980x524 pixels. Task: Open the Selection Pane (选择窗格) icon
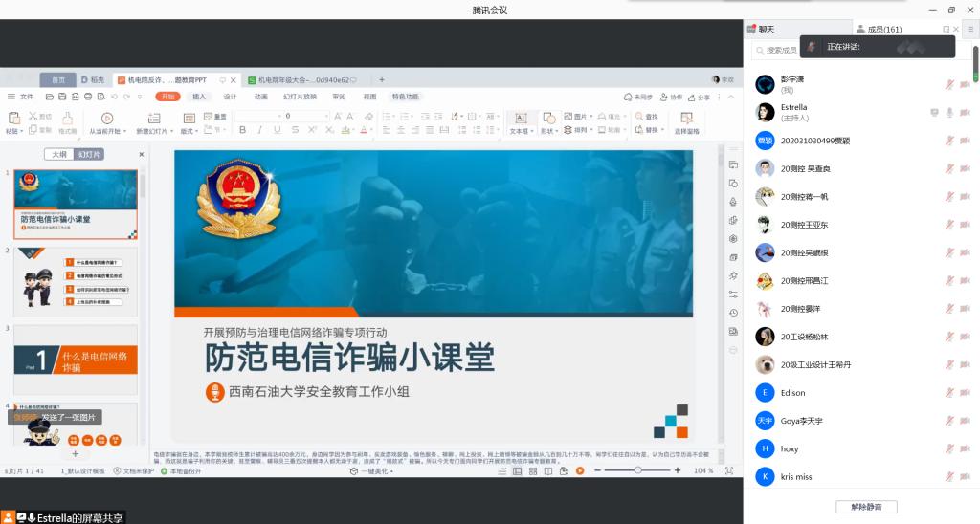686,120
